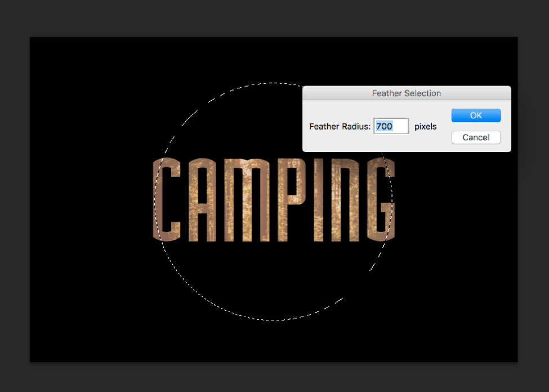Click the letter N in CAMPING
The height and width of the screenshot is (392, 549).
[344, 200]
